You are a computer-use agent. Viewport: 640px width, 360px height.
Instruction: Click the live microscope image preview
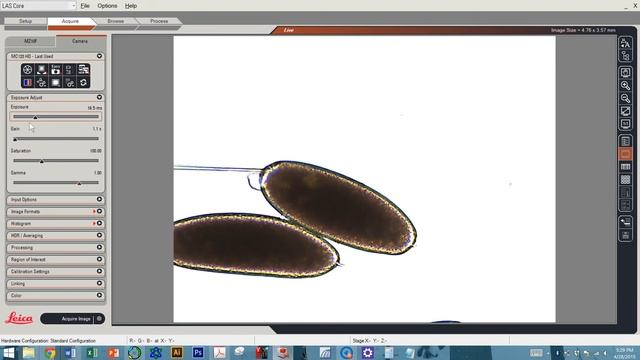(364, 179)
